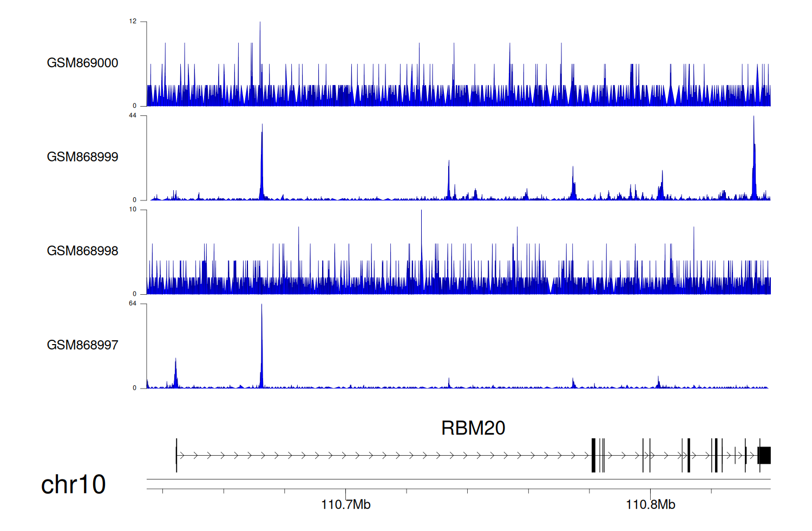Click the y-axis maximum value 12

133,22
